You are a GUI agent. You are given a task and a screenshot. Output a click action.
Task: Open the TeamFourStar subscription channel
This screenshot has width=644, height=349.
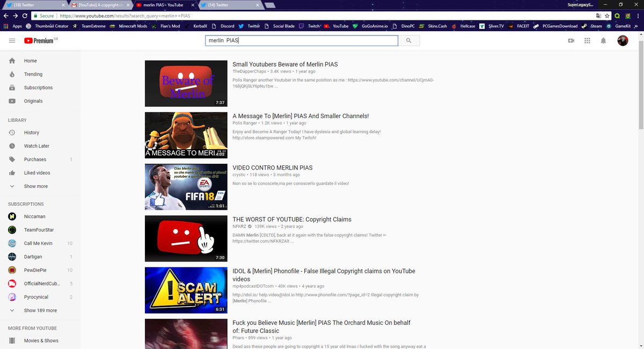[40, 230]
